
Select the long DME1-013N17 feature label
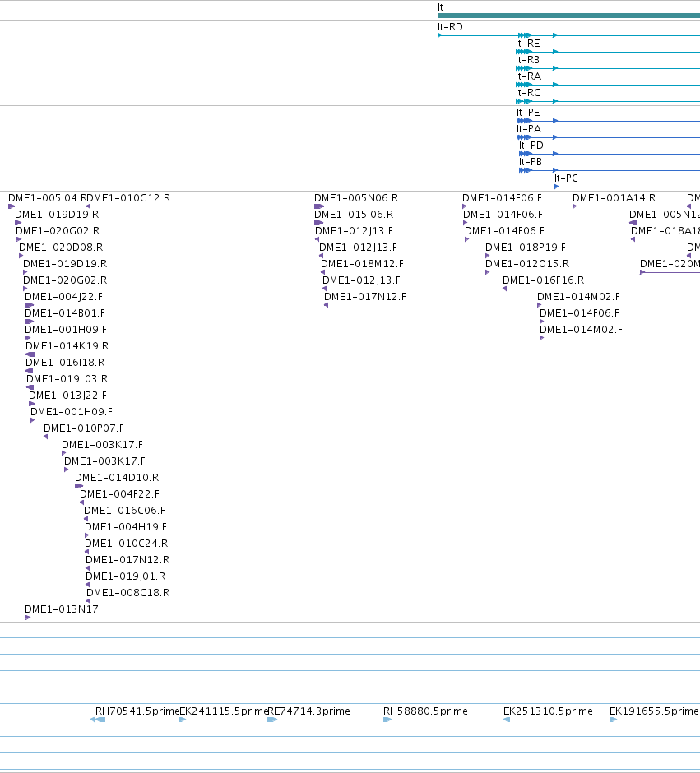tap(62, 609)
